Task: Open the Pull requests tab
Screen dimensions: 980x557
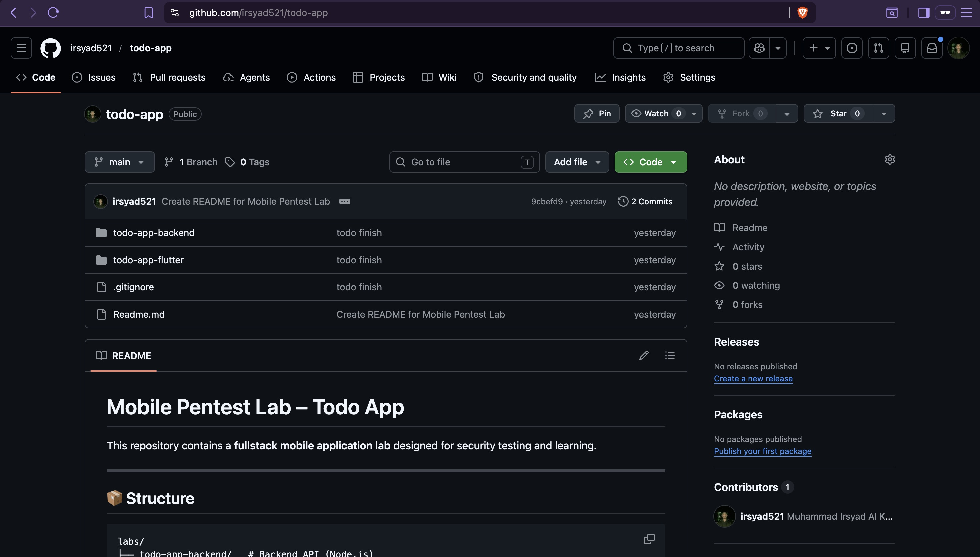Action: point(169,77)
